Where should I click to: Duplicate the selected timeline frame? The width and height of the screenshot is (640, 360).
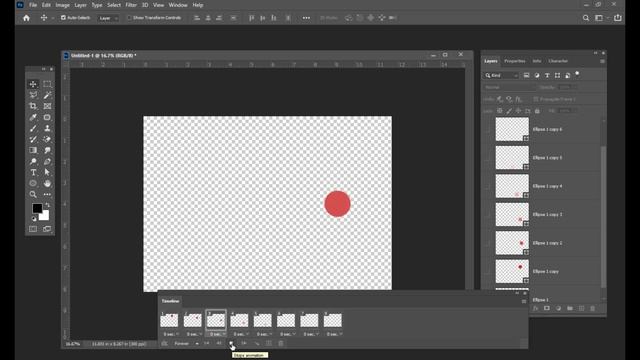tap(269, 343)
